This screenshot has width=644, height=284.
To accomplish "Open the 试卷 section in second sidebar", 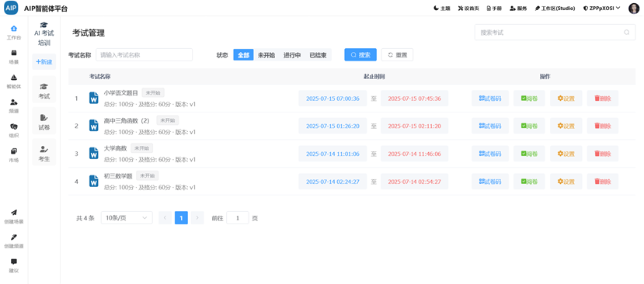I will (44, 122).
